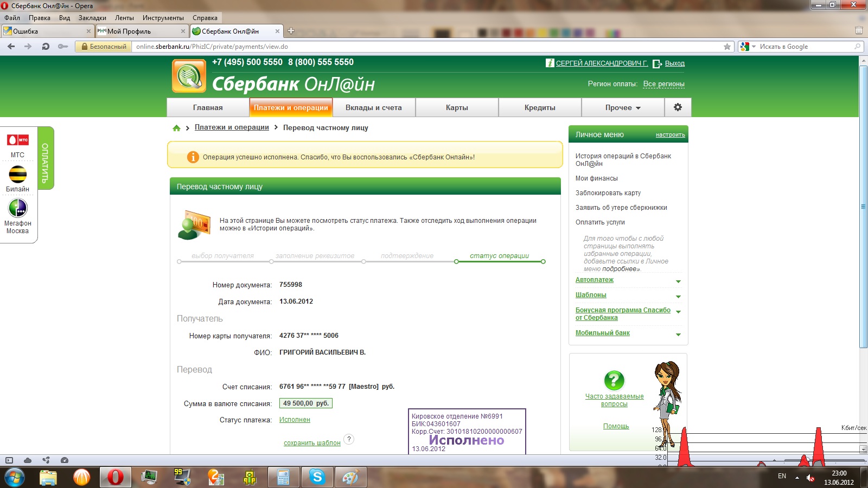Open a new tab with plus icon

pyautogui.click(x=291, y=31)
